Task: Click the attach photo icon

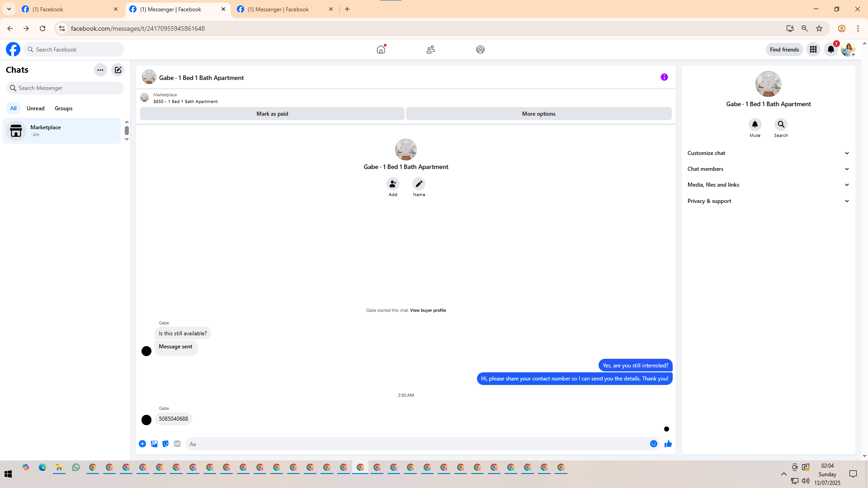Action: (x=154, y=444)
